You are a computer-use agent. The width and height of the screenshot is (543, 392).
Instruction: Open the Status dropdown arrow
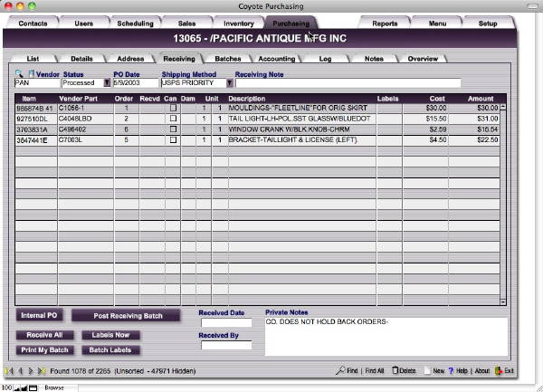tap(107, 83)
